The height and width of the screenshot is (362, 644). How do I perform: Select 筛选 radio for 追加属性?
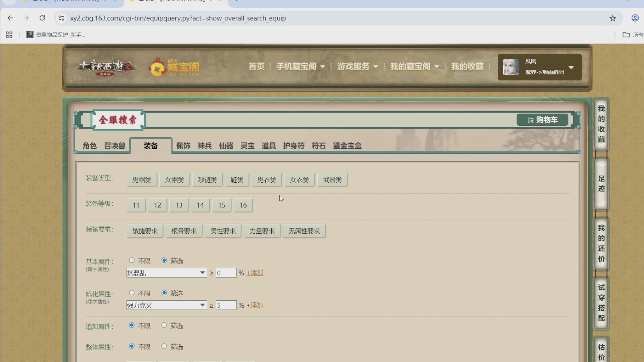[x=164, y=325]
